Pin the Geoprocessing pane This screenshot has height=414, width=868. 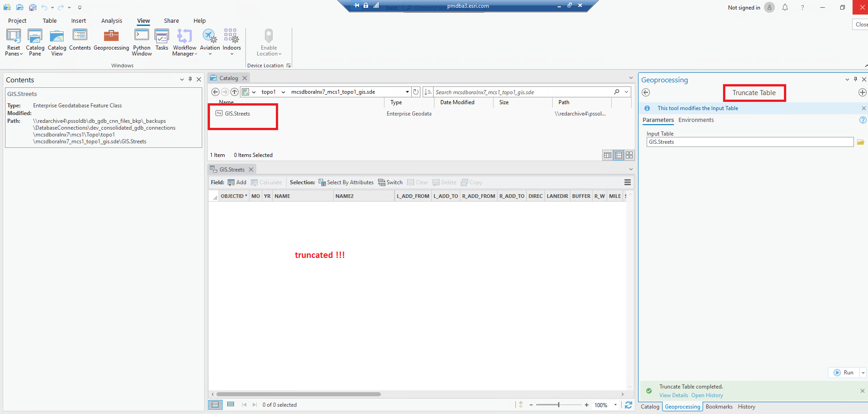(x=855, y=79)
